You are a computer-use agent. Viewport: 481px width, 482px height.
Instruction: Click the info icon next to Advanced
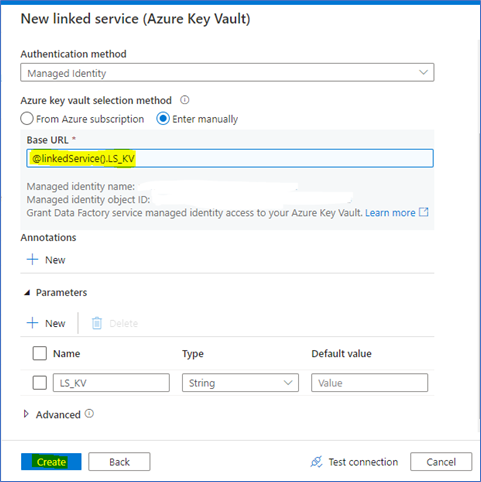[x=89, y=414]
